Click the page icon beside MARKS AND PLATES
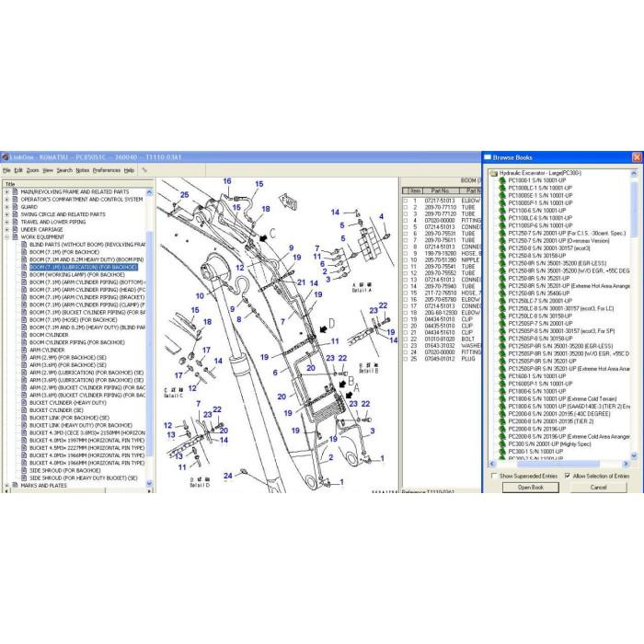This screenshot has width=644, height=644. (16, 486)
